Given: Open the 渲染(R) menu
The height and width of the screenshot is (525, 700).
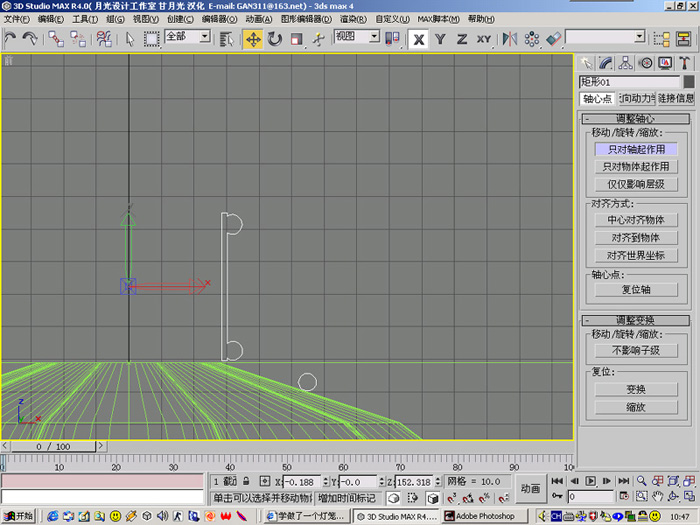Looking at the screenshot, I should [353, 19].
